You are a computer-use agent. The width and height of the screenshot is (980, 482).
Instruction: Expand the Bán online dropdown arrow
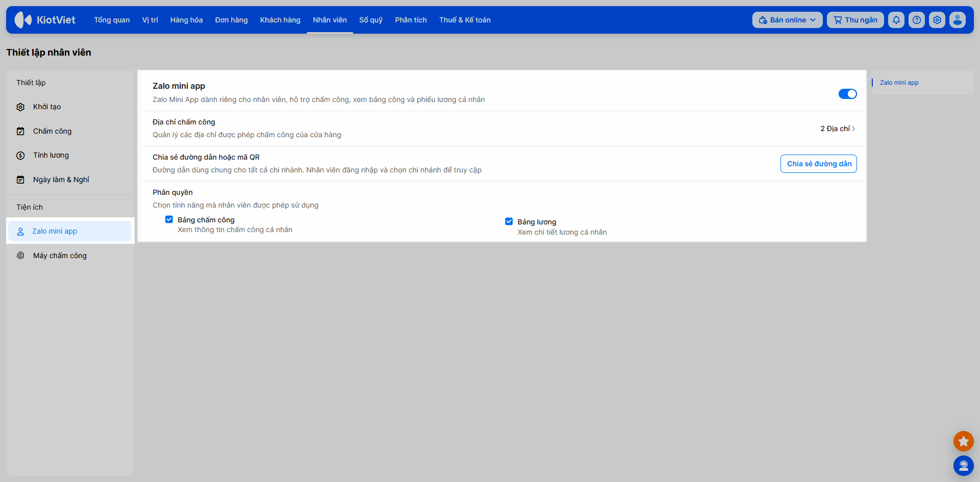[x=813, y=20]
